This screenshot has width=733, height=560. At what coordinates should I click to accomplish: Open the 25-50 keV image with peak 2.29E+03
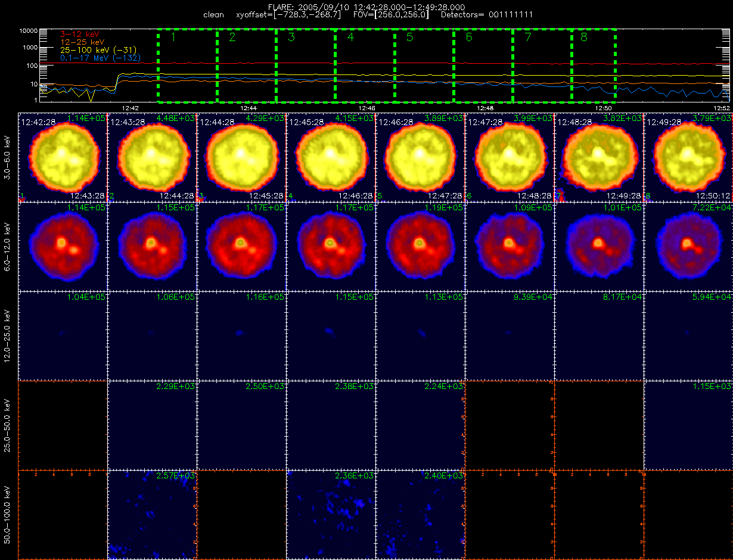tap(152, 425)
